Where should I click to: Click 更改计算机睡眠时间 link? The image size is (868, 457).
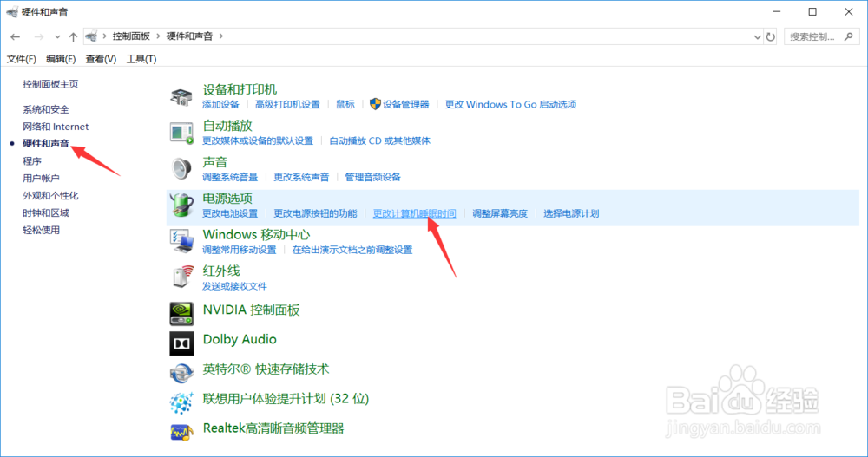(x=414, y=213)
